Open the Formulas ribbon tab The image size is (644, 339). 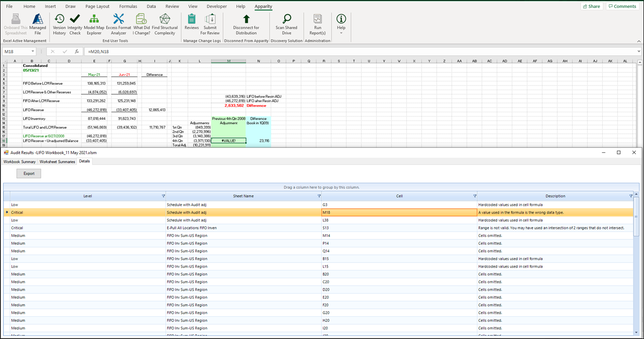[x=128, y=7]
